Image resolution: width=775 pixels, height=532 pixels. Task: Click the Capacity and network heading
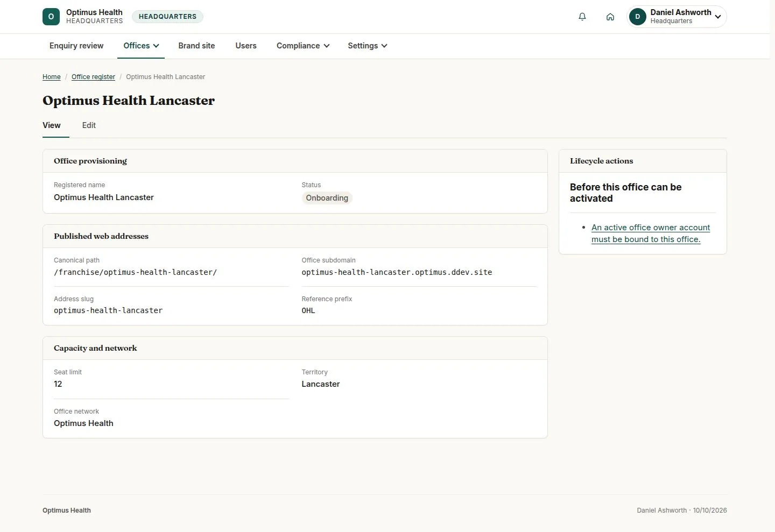click(x=95, y=348)
